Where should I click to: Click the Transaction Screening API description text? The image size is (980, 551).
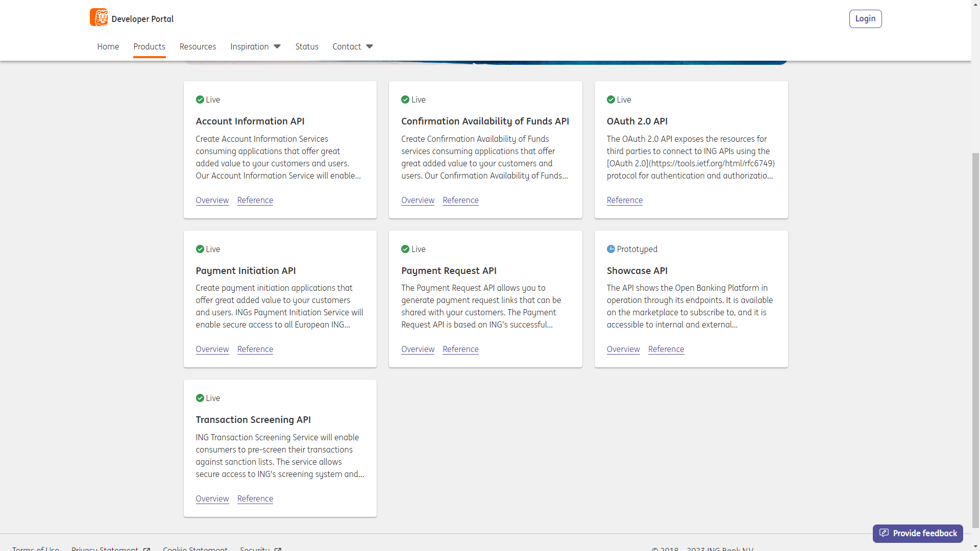point(280,456)
